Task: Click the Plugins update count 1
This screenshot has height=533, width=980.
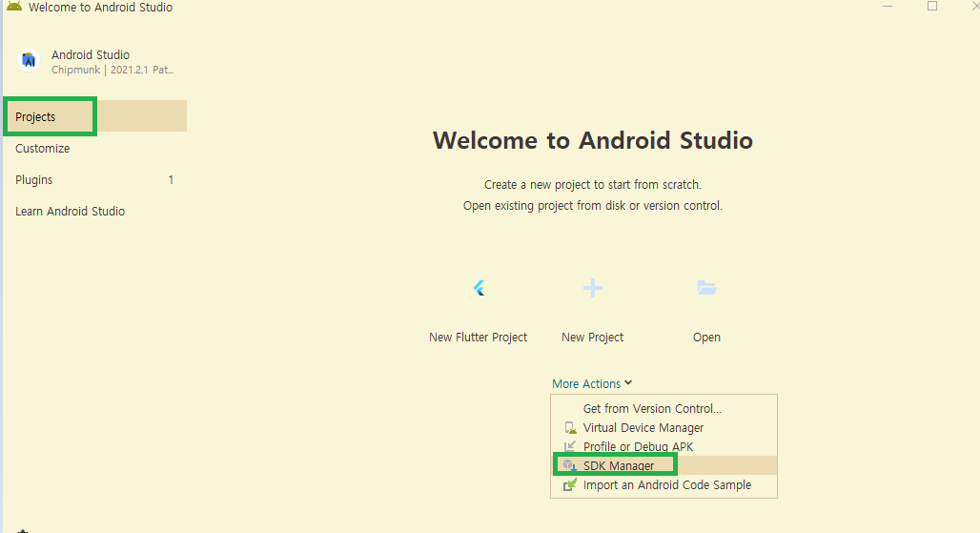Action: pos(171,180)
